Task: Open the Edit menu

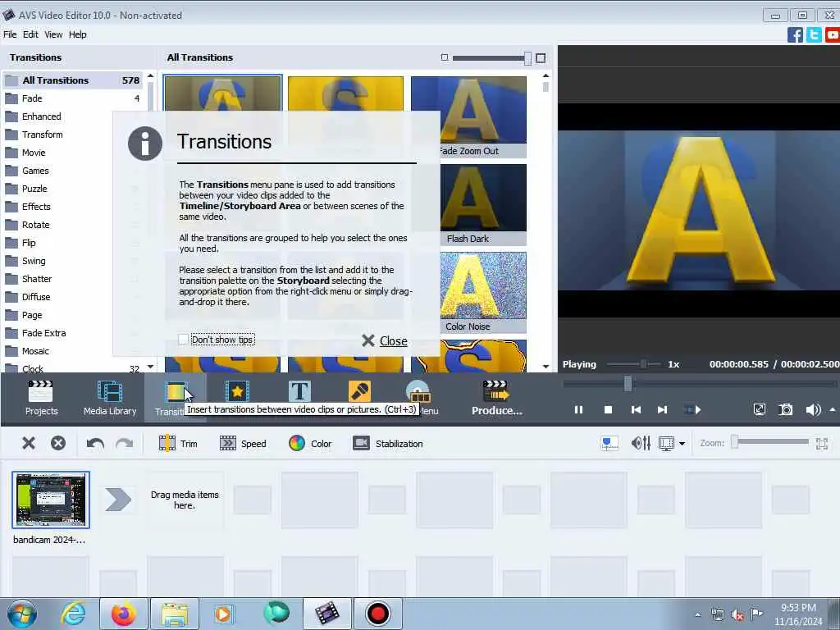Action: coord(30,34)
